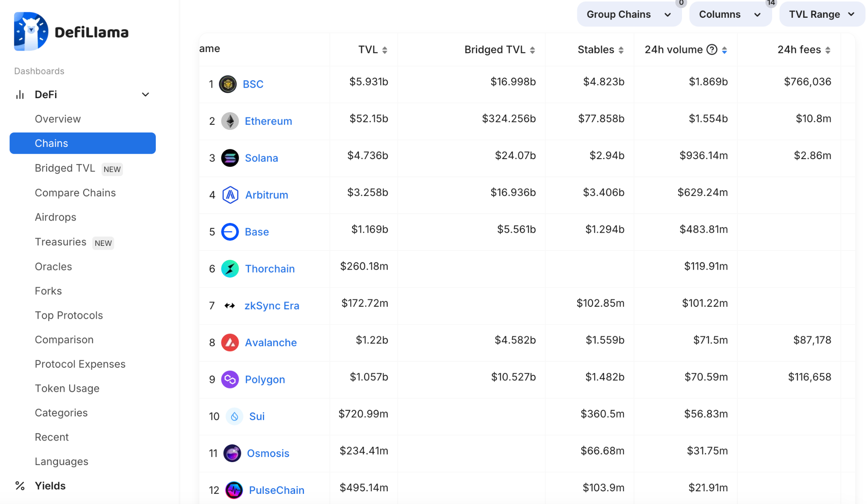The height and width of the screenshot is (504, 867).
Task: Open Languages in the sidebar
Action: [61, 461]
